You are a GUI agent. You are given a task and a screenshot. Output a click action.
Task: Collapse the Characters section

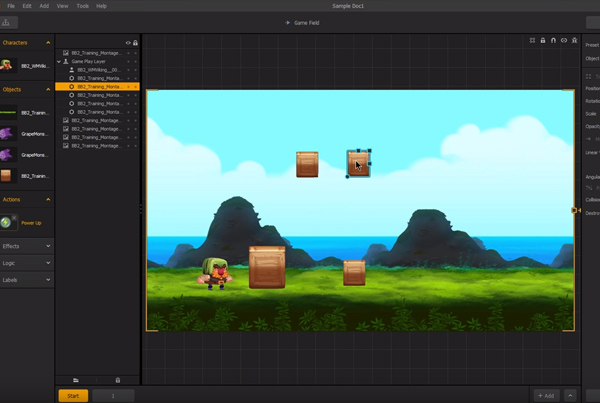coord(48,43)
